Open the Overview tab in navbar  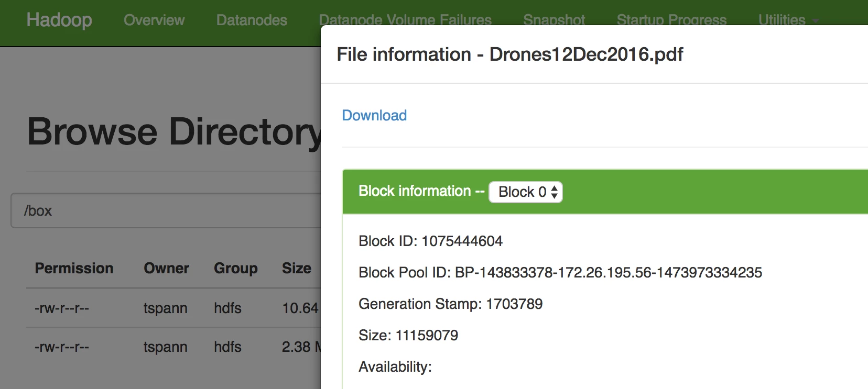point(154,20)
